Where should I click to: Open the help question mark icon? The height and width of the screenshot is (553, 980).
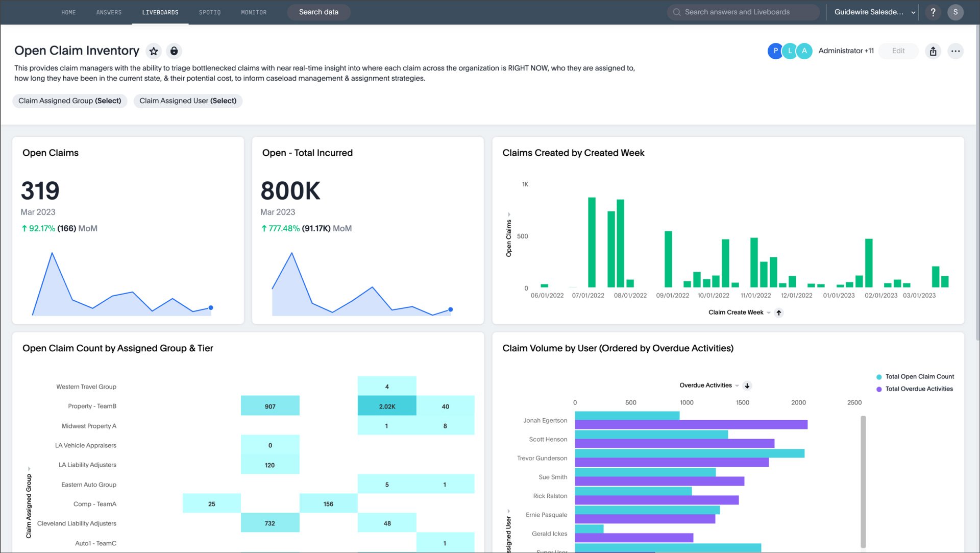933,12
